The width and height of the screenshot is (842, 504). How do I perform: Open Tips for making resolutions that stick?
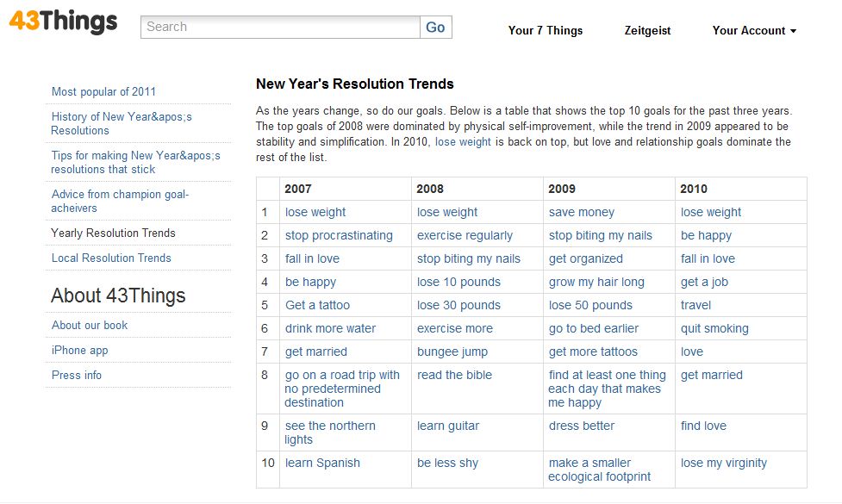coord(135,162)
